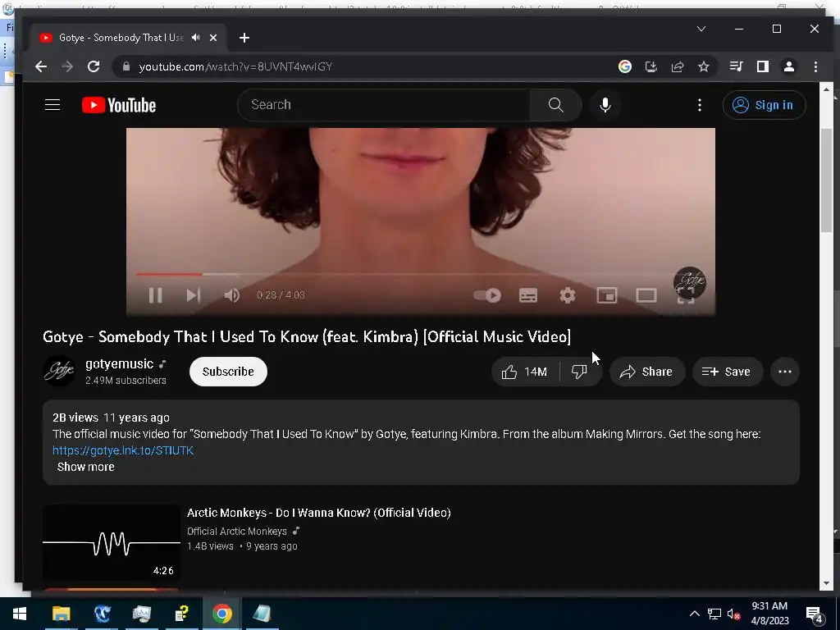Save video to playlist

728,372
